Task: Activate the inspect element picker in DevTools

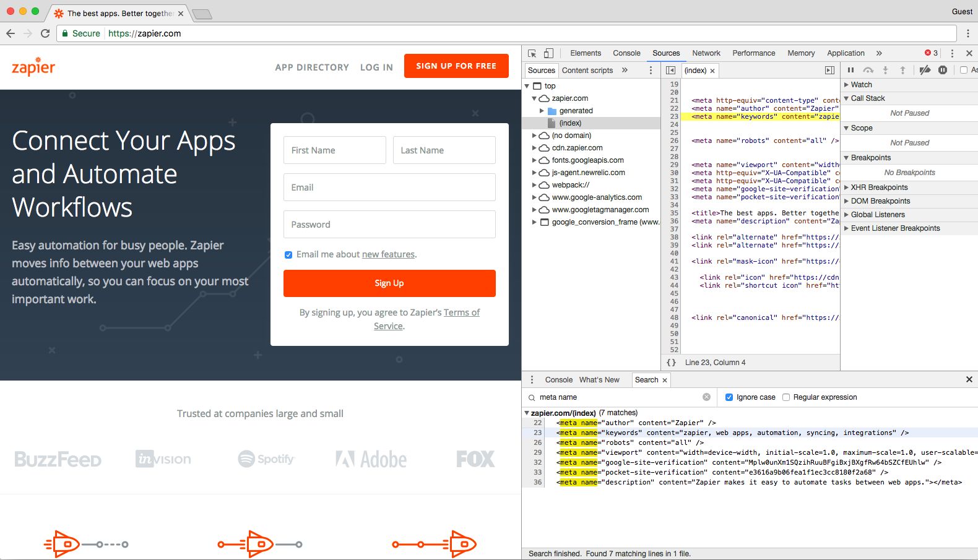Action: click(532, 53)
